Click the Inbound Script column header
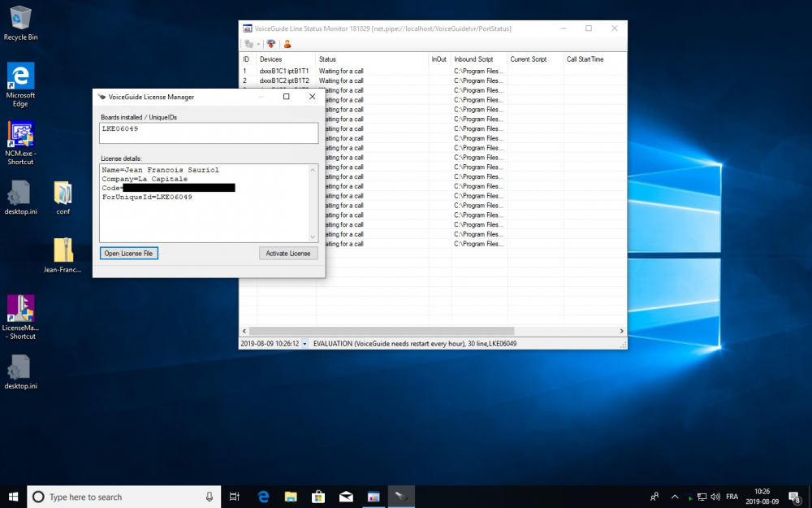This screenshot has width=812, height=508. tap(479, 59)
